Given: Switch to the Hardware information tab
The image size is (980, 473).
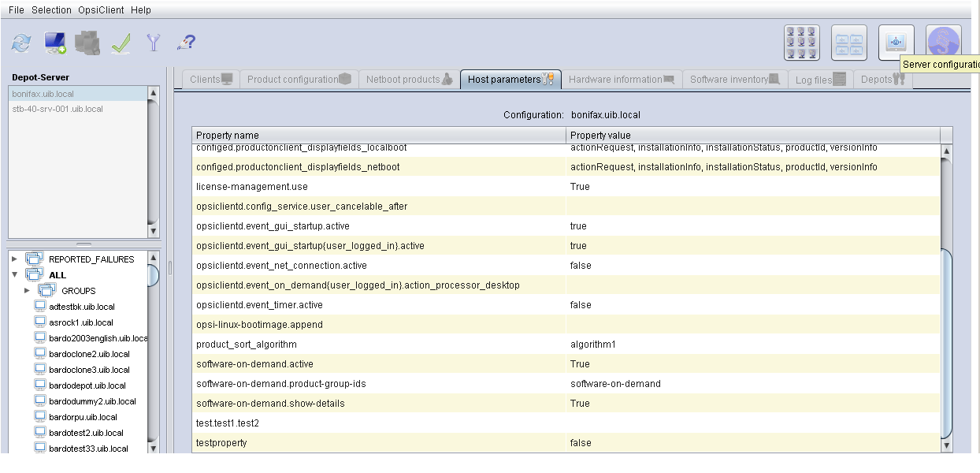Looking at the screenshot, I should click(x=621, y=79).
